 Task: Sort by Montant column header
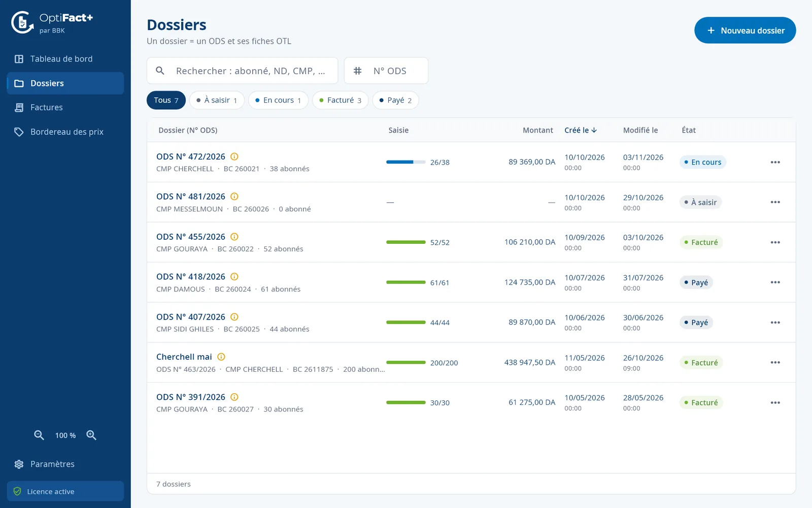tap(538, 130)
